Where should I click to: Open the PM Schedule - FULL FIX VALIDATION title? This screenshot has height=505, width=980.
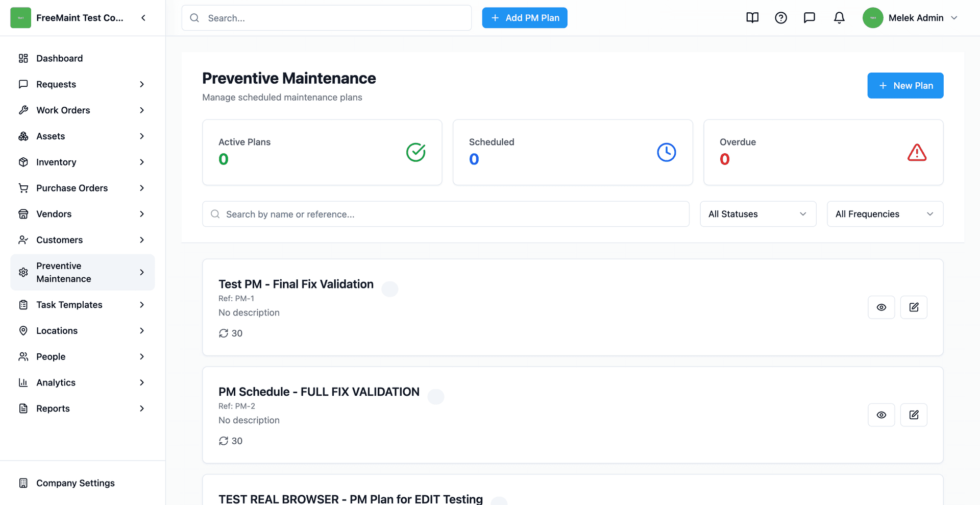(x=319, y=392)
